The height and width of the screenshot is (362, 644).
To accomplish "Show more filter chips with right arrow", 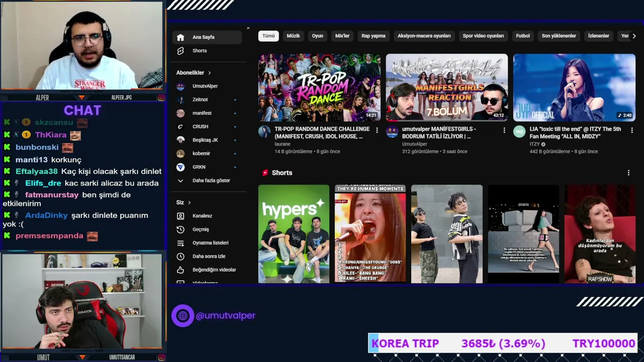I will (x=634, y=36).
